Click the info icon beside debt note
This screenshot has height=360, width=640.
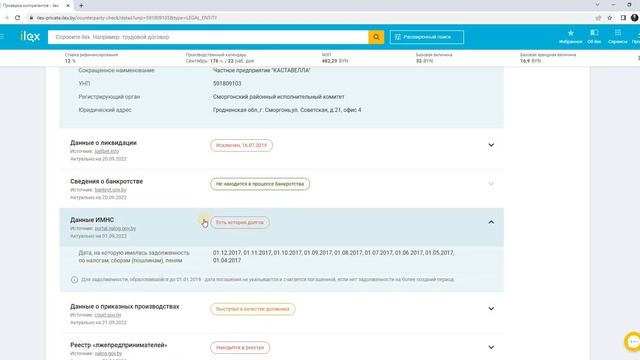pyautogui.click(x=74, y=280)
